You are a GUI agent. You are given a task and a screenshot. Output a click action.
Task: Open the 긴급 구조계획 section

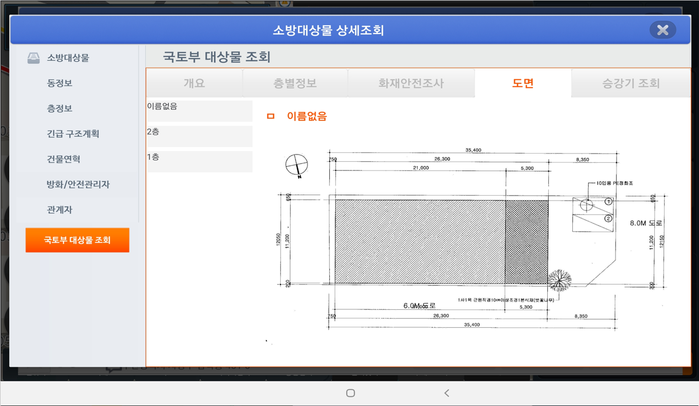tap(73, 133)
